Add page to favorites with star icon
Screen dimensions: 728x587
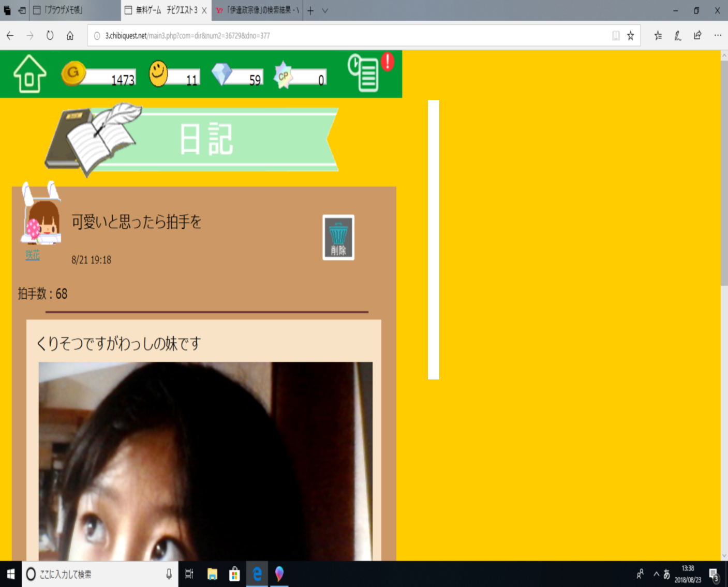pos(630,36)
